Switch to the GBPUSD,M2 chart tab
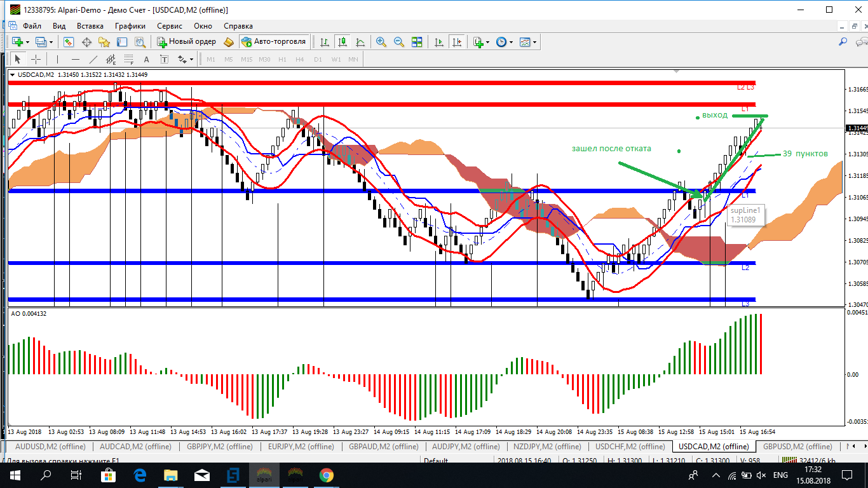 797,447
